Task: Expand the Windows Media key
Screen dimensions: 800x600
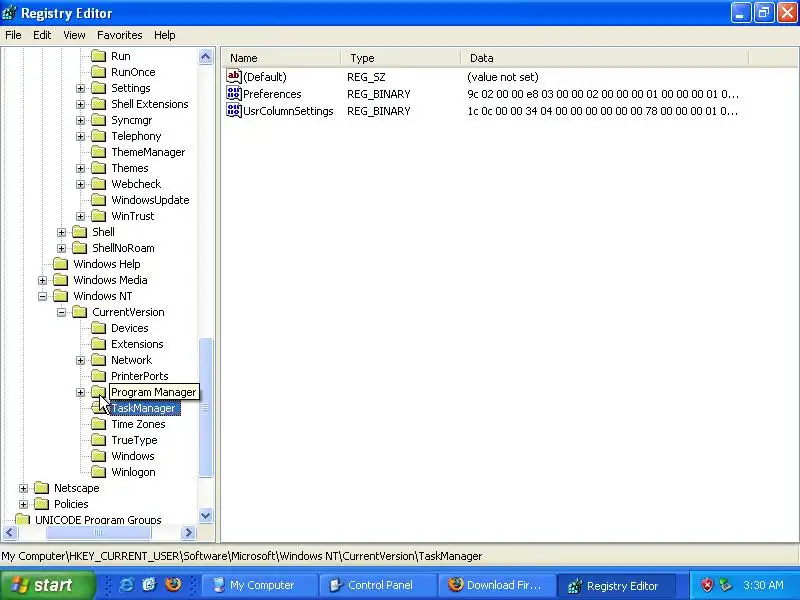Action: click(x=42, y=280)
